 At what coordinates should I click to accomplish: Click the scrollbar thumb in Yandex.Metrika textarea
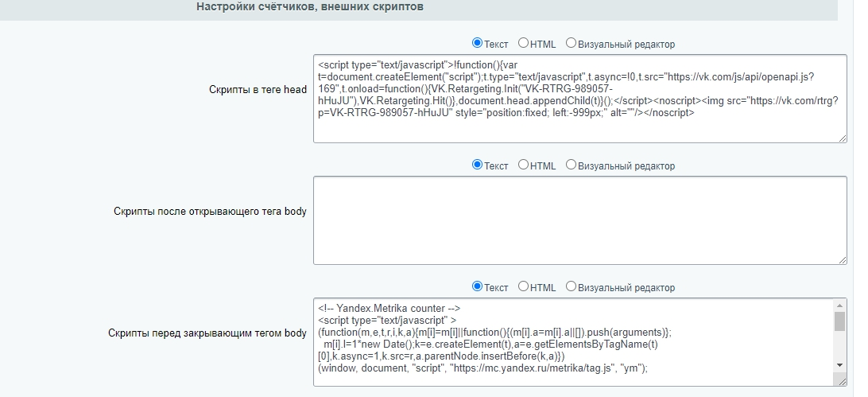pos(839,321)
